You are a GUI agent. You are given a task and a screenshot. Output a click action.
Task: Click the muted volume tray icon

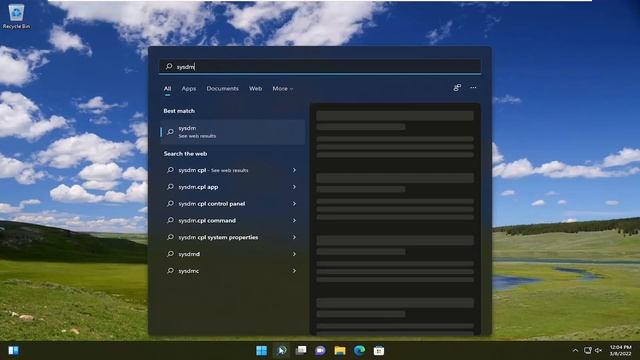[x=598, y=350]
